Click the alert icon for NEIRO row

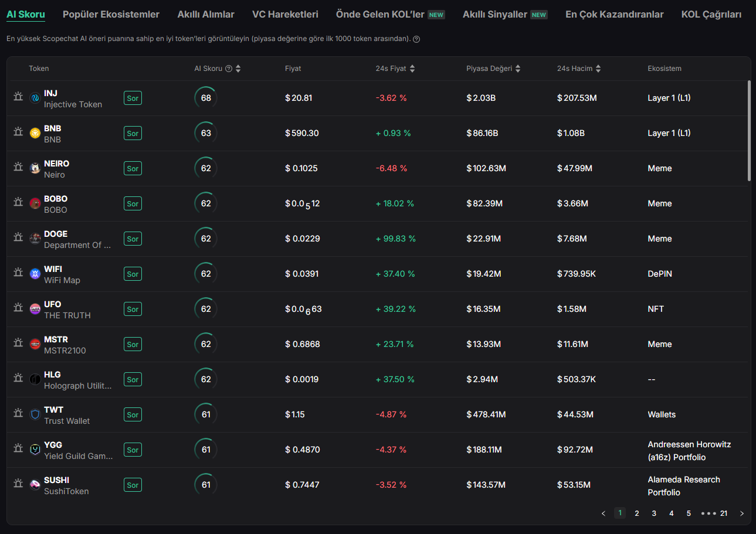[x=18, y=167]
